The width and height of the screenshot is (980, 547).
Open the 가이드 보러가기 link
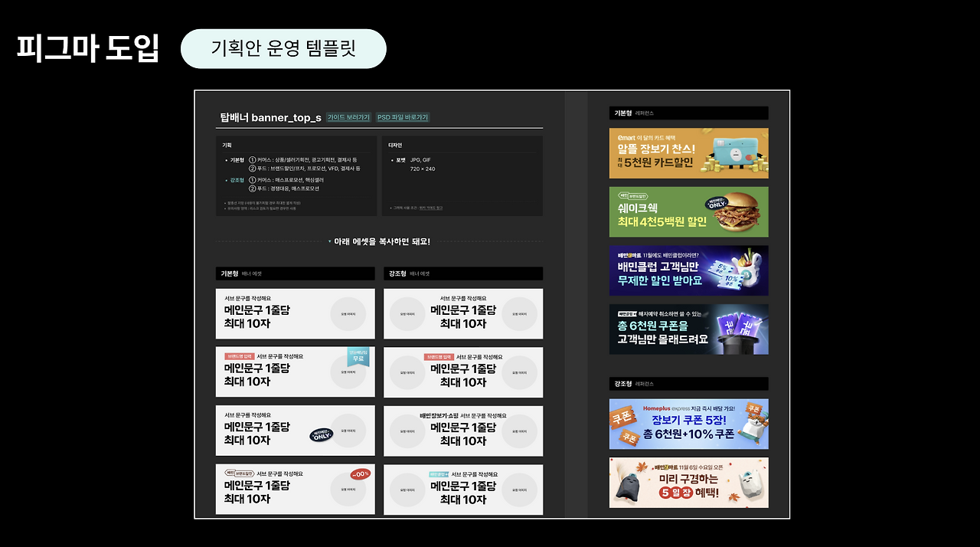pos(349,117)
